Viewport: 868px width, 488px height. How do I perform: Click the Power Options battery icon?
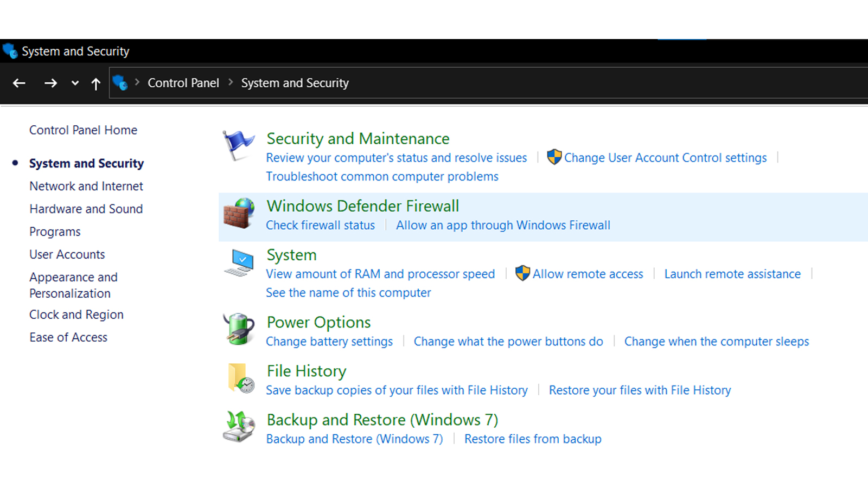tap(239, 329)
